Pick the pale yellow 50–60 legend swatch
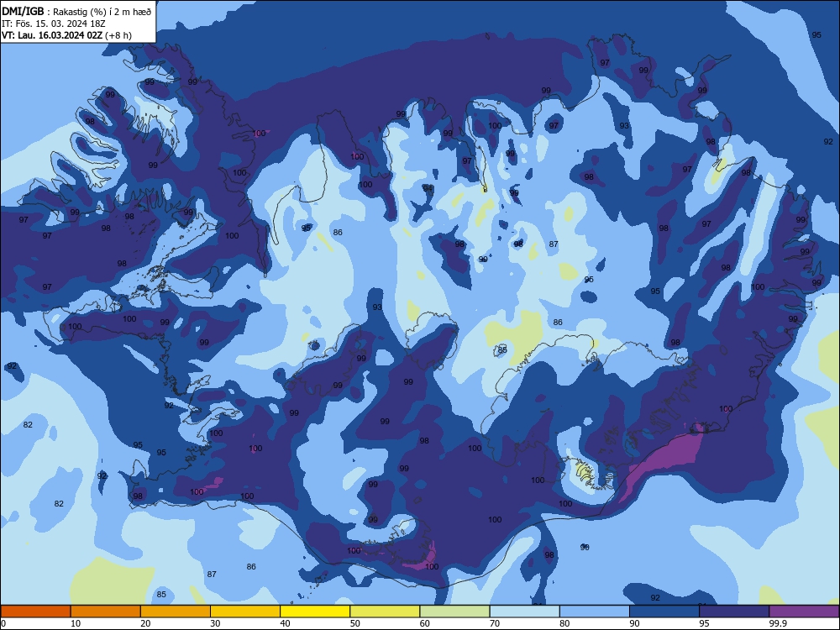This screenshot has width=840, height=630. coord(385,612)
